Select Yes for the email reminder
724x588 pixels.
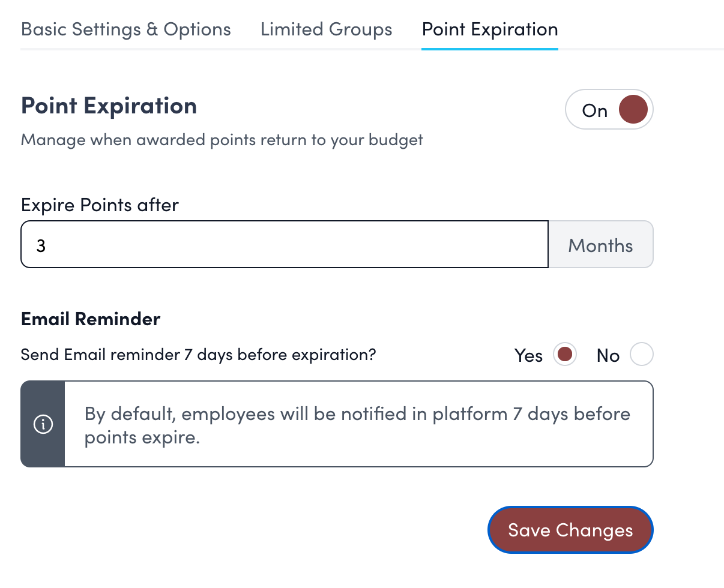click(x=564, y=355)
